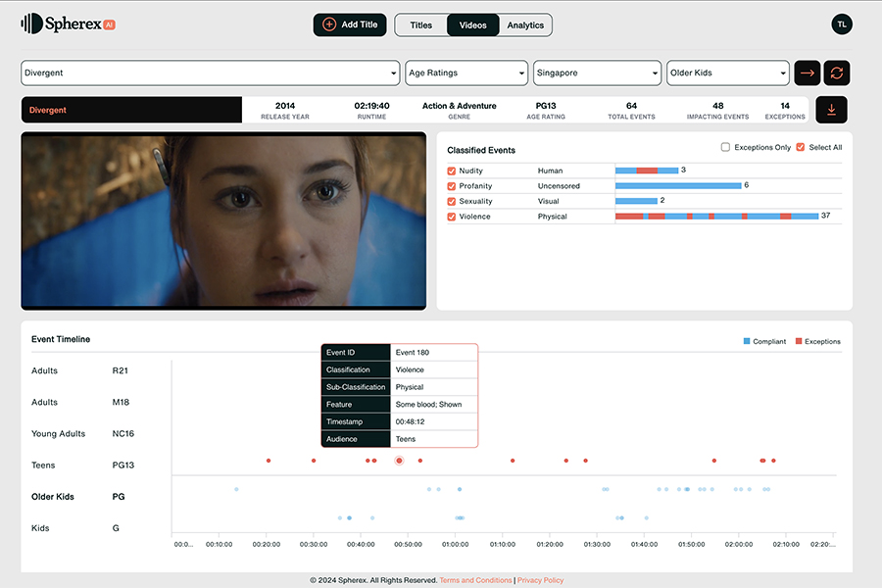882x588 pixels.
Task: Click the Add Title button
Action: click(x=350, y=24)
